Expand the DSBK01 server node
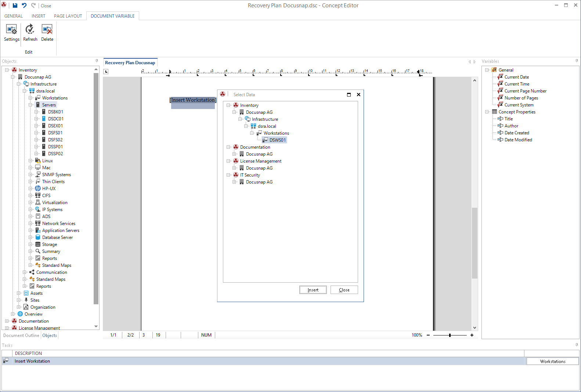The image size is (581, 392). coord(37,112)
